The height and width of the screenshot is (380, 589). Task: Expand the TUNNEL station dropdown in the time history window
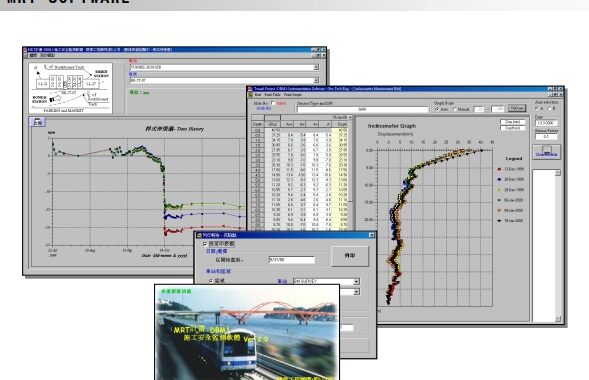click(x=316, y=67)
